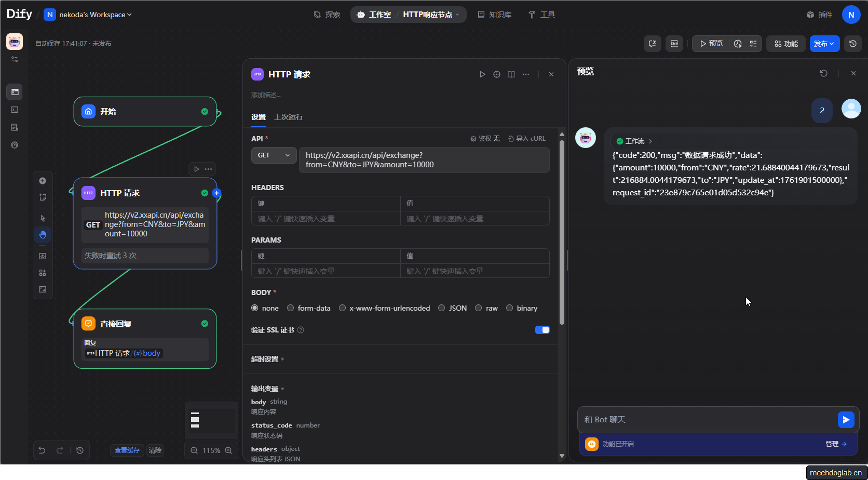This screenshot has width=868, height=480.
Task: Open the GET method dropdown
Action: point(274,155)
